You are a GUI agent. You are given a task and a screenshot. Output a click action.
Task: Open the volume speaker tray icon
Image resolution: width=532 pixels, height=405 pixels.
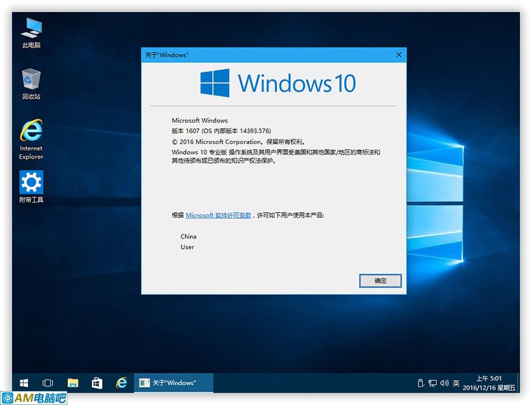[444, 383]
